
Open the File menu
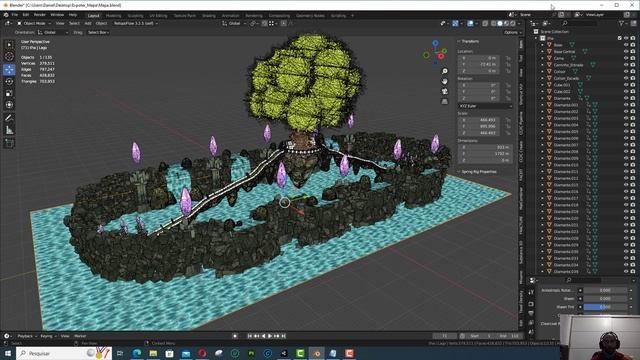15,15
